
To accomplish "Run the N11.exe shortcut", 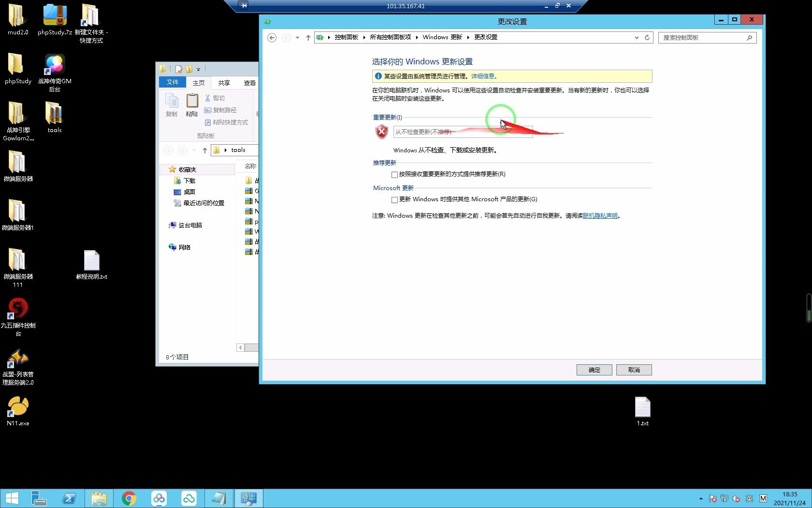I will pyautogui.click(x=18, y=411).
